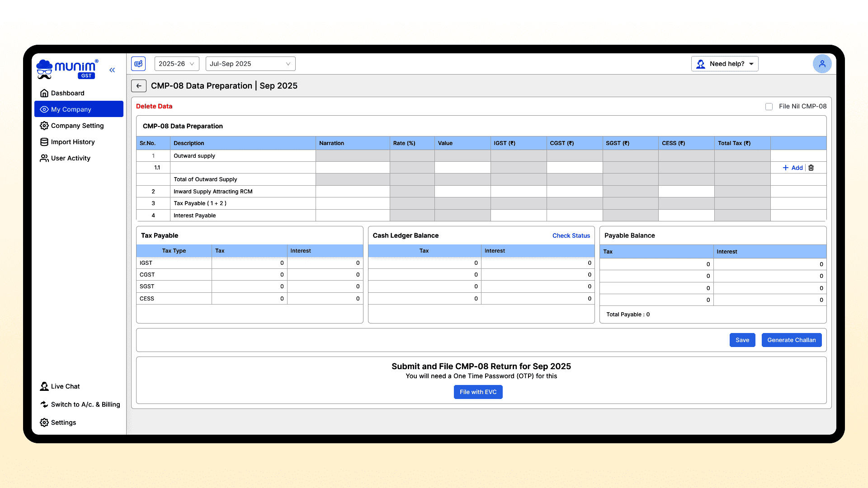The width and height of the screenshot is (868, 488).
Task: Collapse the sidebar with double-chevron icon
Action: point(112,70)
